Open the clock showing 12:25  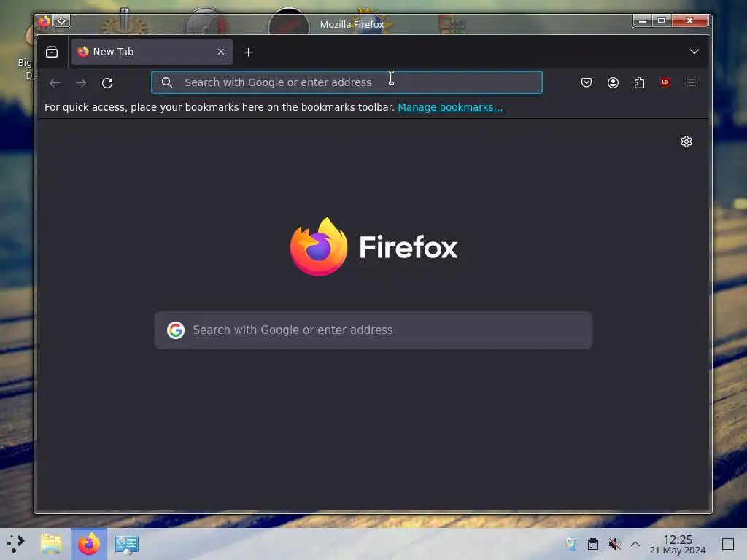click(678, 544)
